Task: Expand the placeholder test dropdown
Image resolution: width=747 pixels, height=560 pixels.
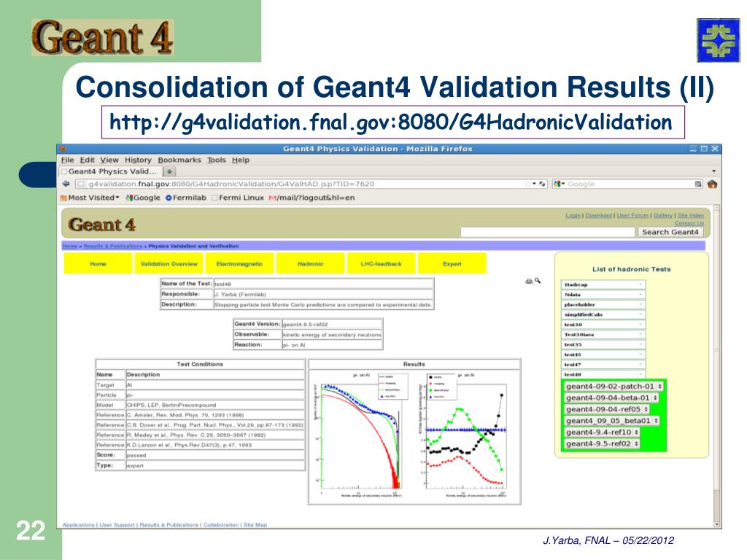Action: coord(603,304)
